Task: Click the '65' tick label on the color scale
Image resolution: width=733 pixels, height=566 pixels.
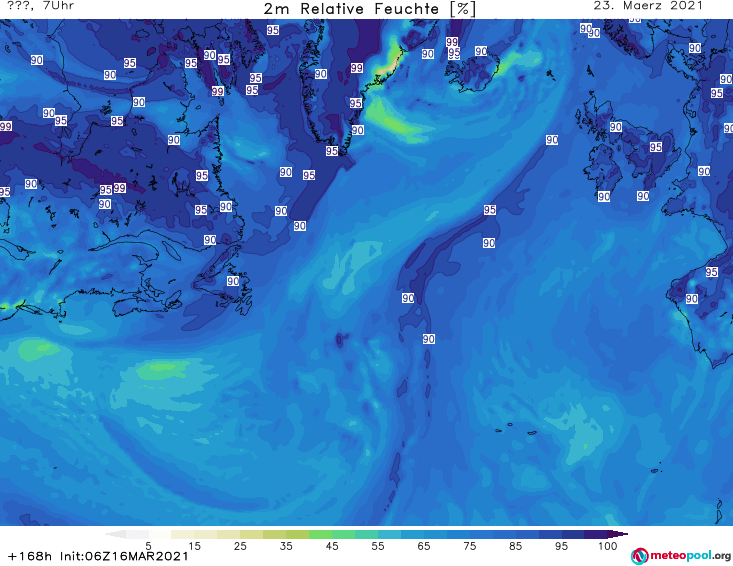Action: 424,545
